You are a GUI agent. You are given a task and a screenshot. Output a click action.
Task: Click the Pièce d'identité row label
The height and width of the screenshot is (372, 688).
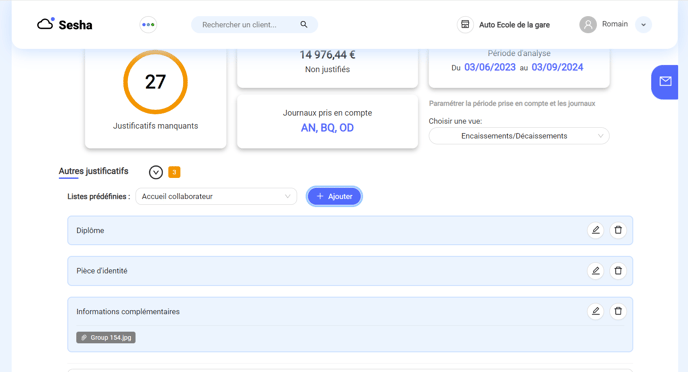click(102, 271)
